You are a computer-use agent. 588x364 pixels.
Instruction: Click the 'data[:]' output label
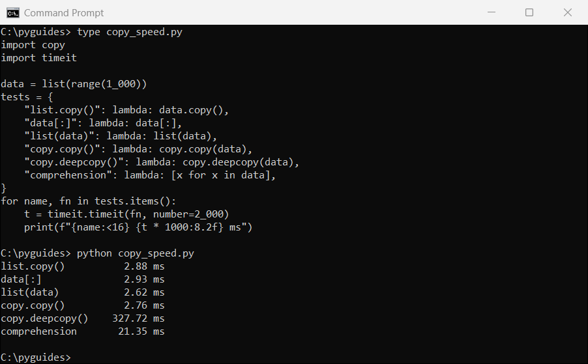21,280
